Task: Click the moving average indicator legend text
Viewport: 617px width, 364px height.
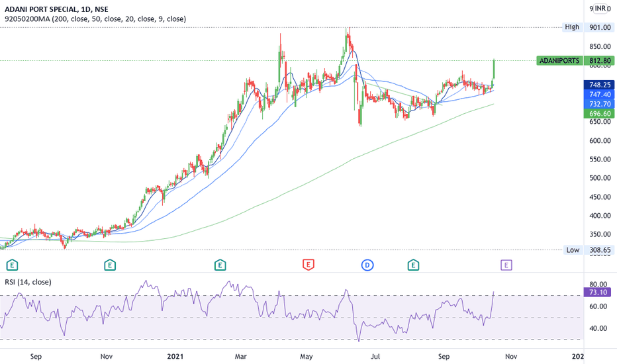Action: (x=95, y=19)
